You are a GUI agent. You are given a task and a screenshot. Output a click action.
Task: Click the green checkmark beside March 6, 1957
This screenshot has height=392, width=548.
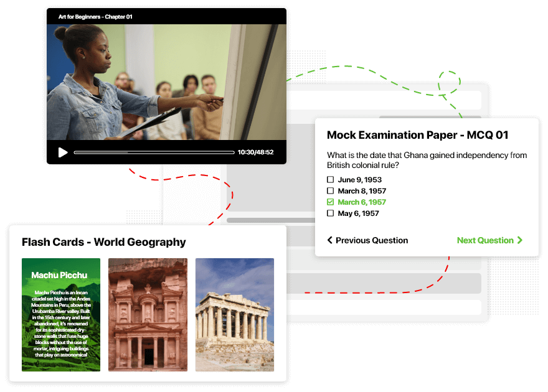330,202
